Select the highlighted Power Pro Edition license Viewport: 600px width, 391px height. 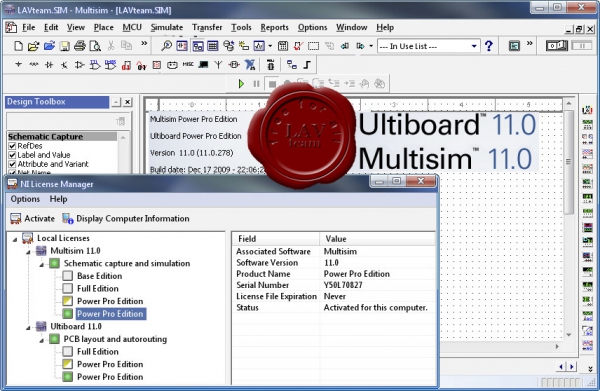pyautogui.click(x=110, y=314)
